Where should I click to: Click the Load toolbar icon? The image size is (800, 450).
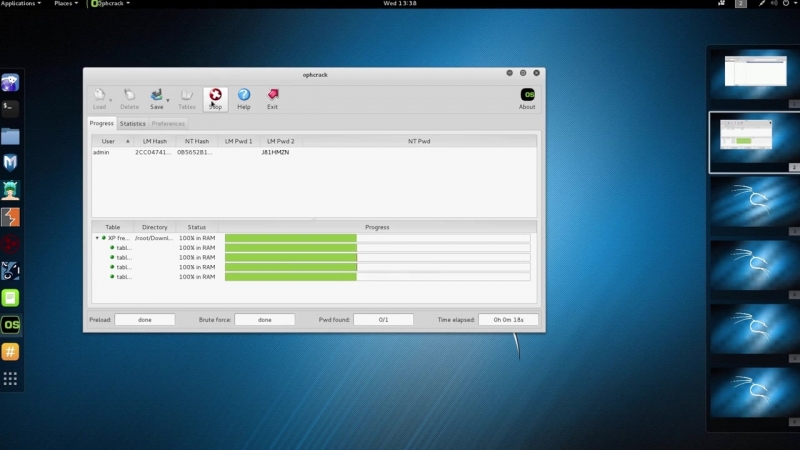pyautogui.click(x=99, y=99)
